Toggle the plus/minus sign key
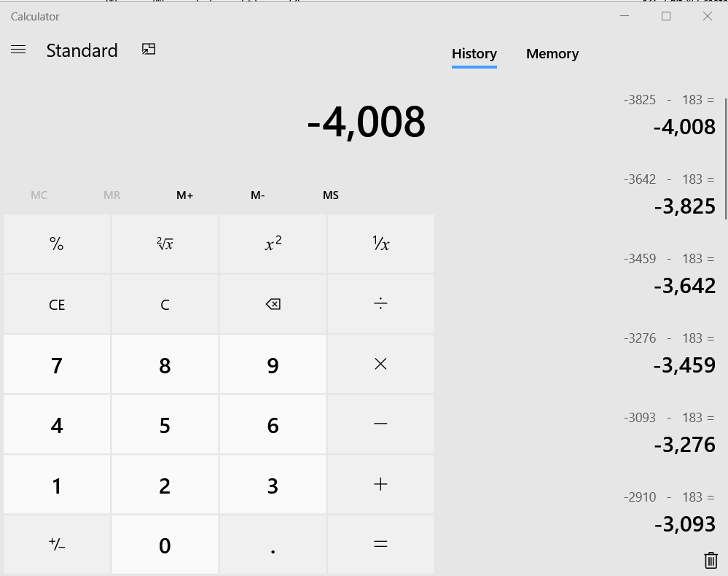This screenshot has width=728, height=576. [57, 545]
